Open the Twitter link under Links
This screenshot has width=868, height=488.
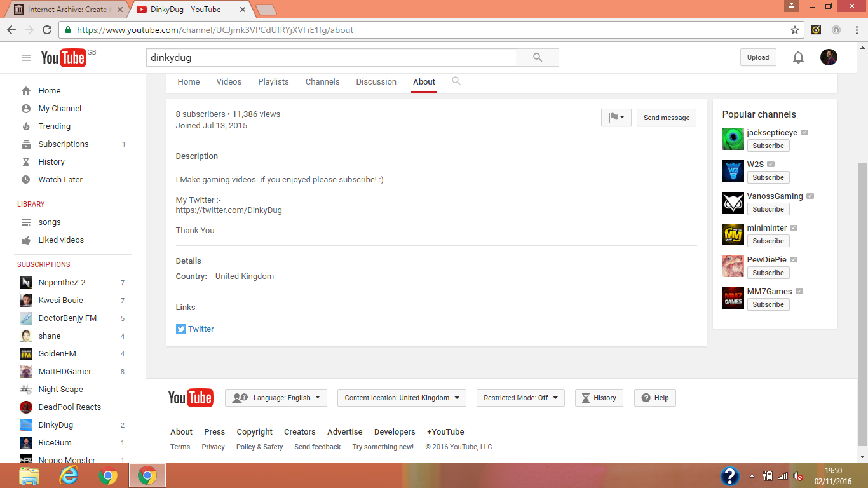(201, 329)
